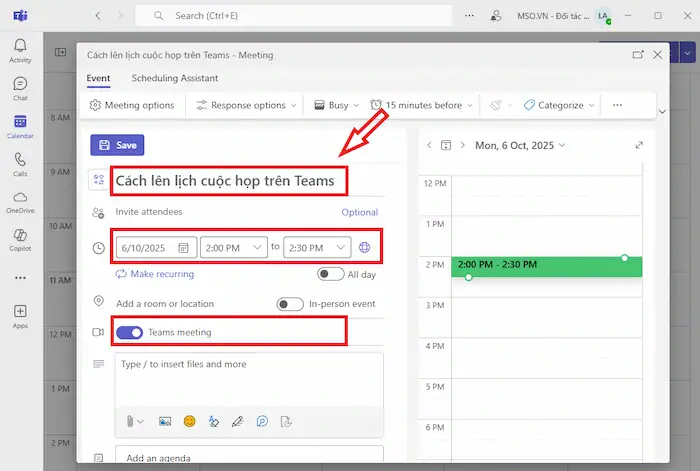The width and height of the screenshot is (700, 471).
Task: Open OneDrive from the sidebar
Action: coord(20,201)
